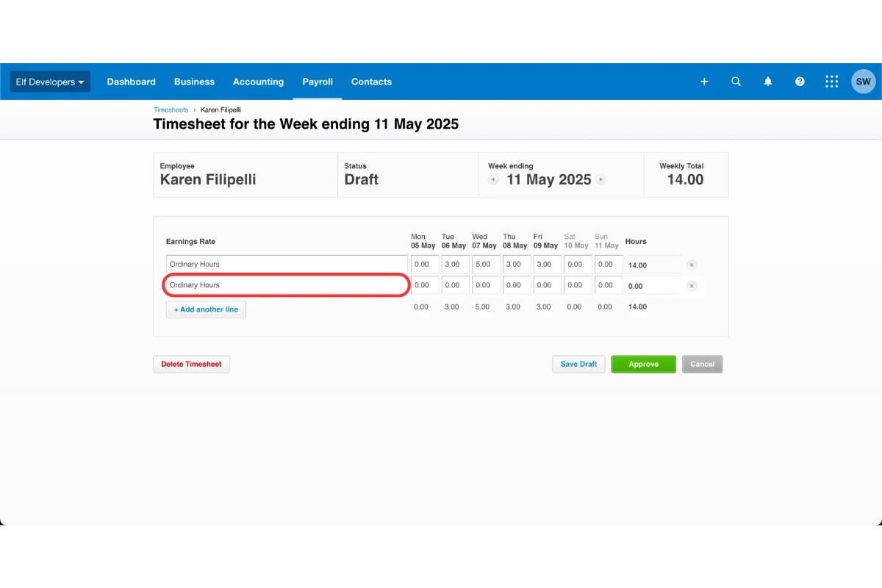
Task: Open the Business menu
Action: click(x=194, y=82)
